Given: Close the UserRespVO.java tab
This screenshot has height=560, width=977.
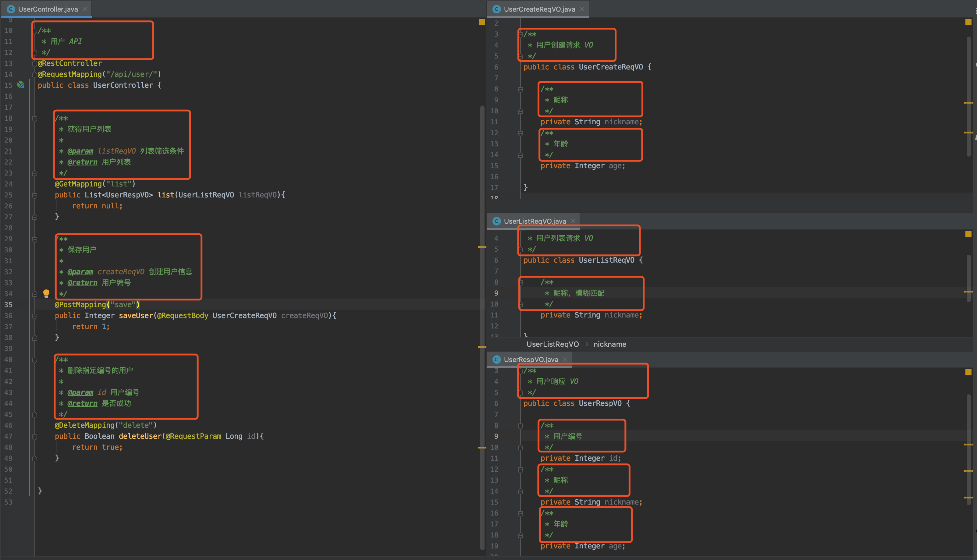Looking at the screenshot, I should (x=565, y=359).
